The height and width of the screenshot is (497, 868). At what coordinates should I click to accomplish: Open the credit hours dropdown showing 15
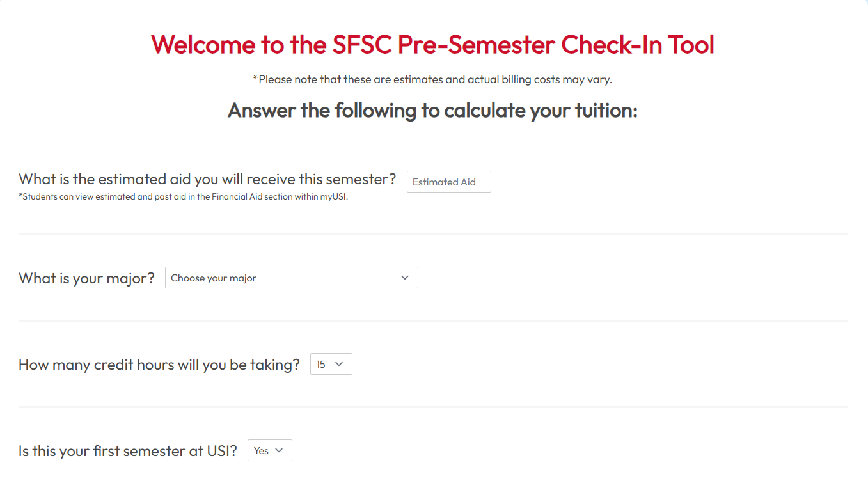pos(331,364)
